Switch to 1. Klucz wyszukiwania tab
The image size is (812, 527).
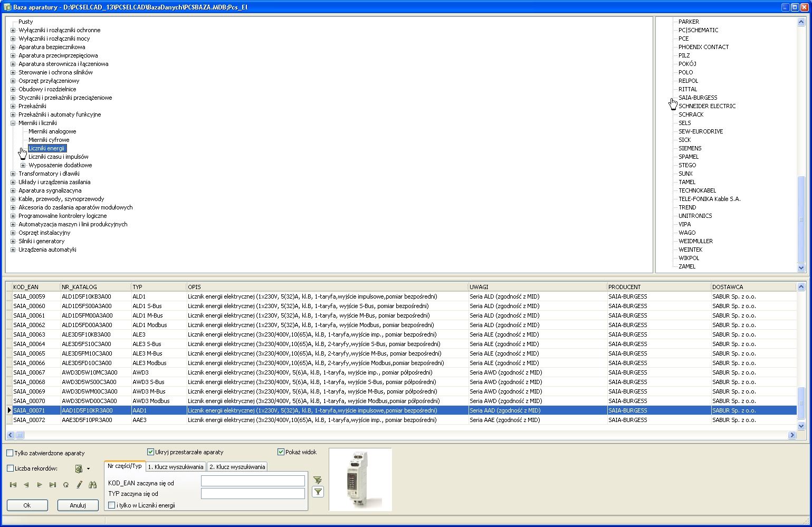pos(176,467)
